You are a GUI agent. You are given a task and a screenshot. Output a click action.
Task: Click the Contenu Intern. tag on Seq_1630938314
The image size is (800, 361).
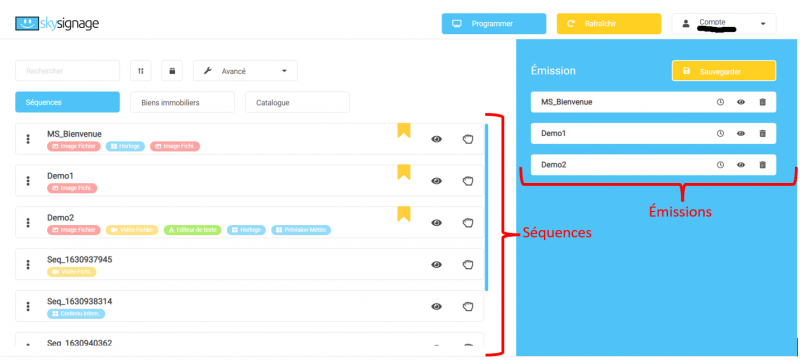coord(76,314)
